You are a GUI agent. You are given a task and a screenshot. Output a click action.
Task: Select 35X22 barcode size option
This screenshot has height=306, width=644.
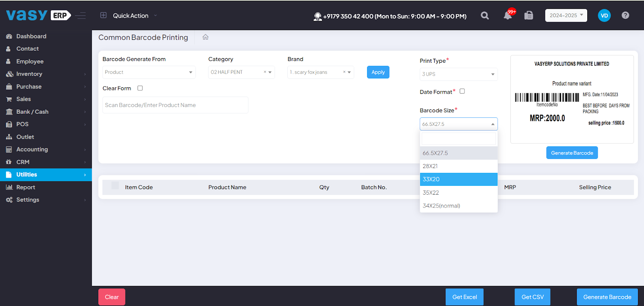coord(459,193)
